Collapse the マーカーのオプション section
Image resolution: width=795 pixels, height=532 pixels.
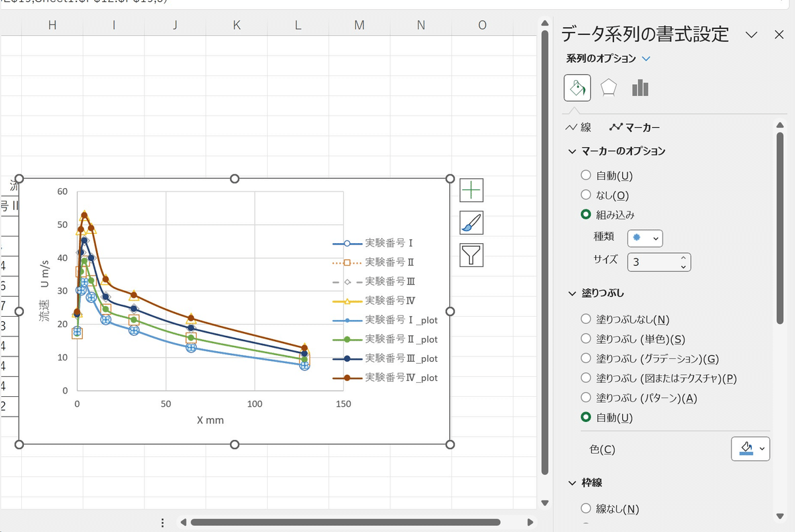tap(572, 151)
